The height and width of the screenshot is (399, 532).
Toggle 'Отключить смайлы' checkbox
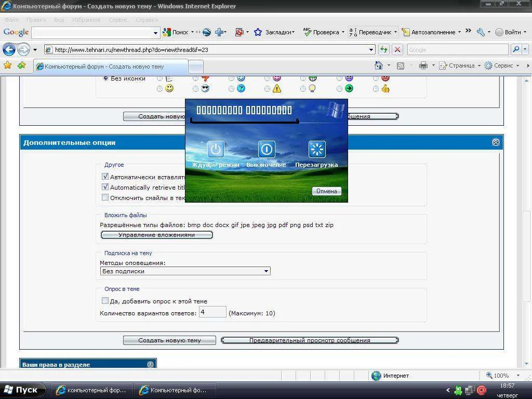[x=105, y=197]
